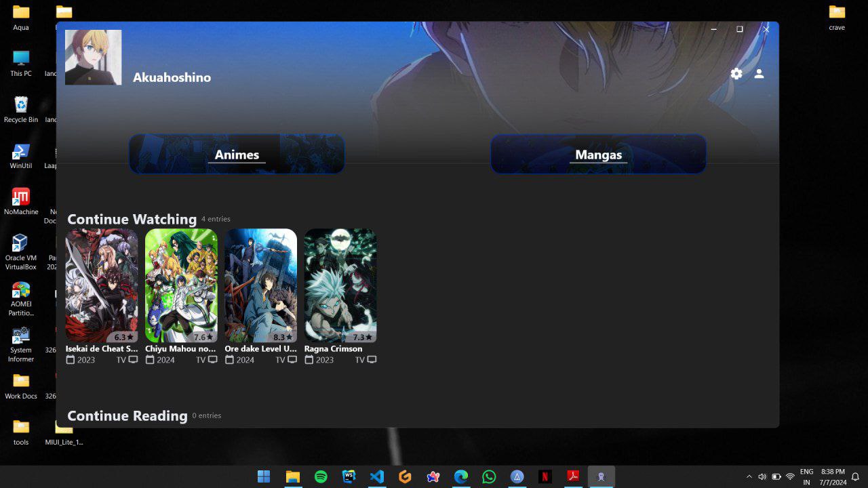Open the Mangas section
The height and width of the screenshot is (488, 868).
point(598,154)
